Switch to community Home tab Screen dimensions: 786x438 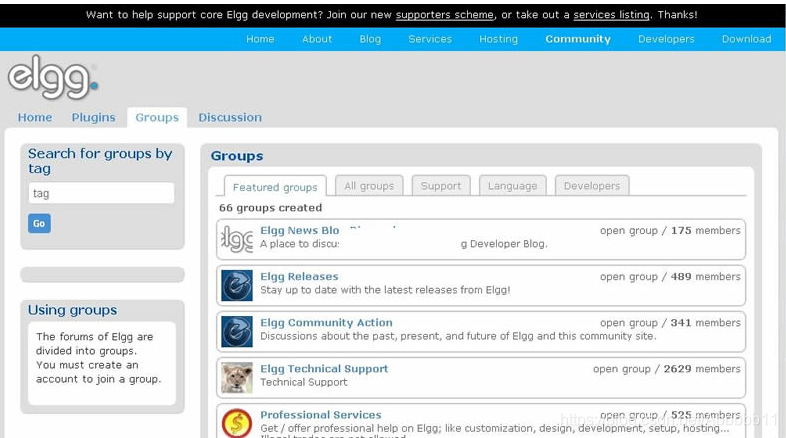[x=35, y=117]
